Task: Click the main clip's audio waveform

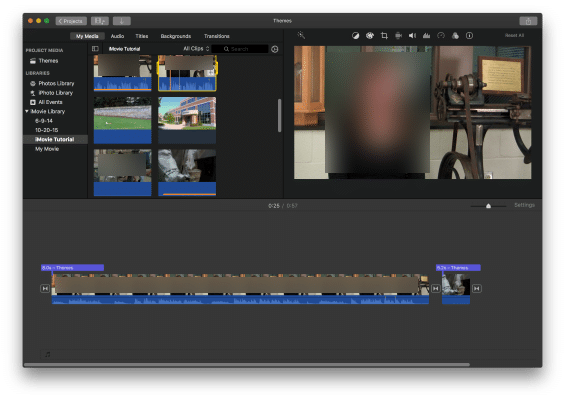Action: (240, 300)
